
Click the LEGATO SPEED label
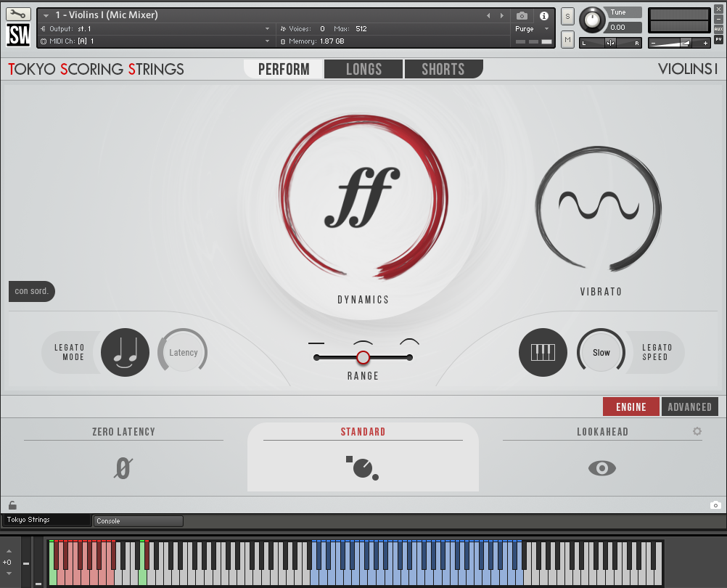coord(657,352)
